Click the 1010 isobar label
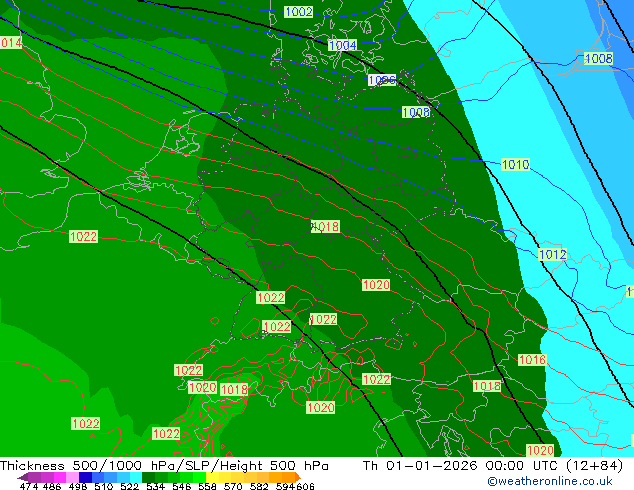 (x=515, y=165)
